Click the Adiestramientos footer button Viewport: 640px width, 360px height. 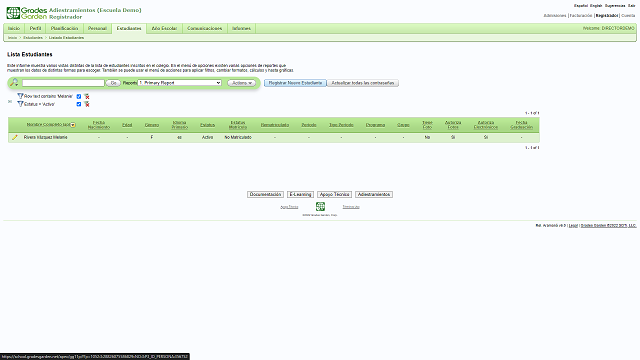coord(373,194)
